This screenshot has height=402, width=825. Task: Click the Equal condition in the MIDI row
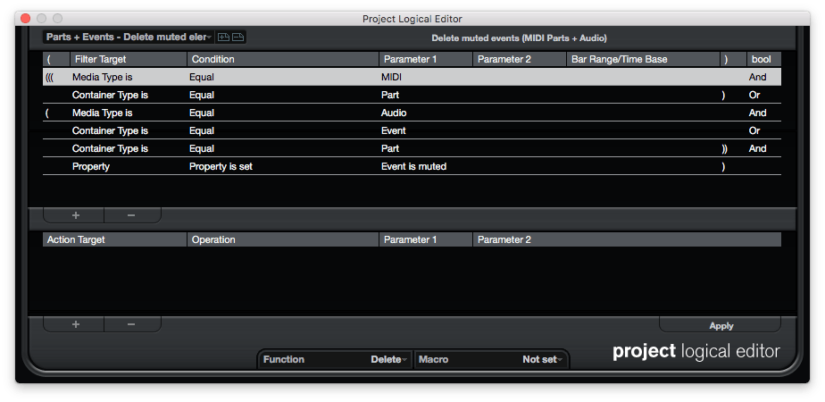click(x=202, y=77)
